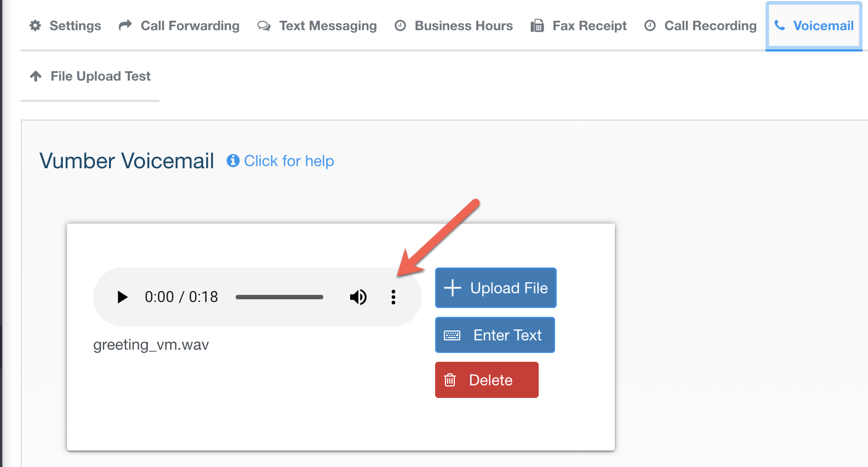Image resolution: width=868 pixels, height=467 pixels.
Task: Select the Voicemail tab
Action: 814,26
